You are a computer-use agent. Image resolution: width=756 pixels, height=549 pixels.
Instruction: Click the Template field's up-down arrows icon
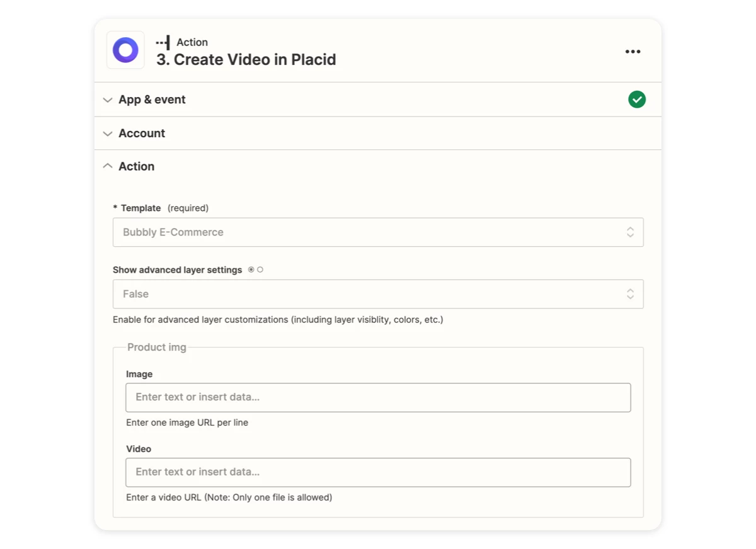[630, 232]
